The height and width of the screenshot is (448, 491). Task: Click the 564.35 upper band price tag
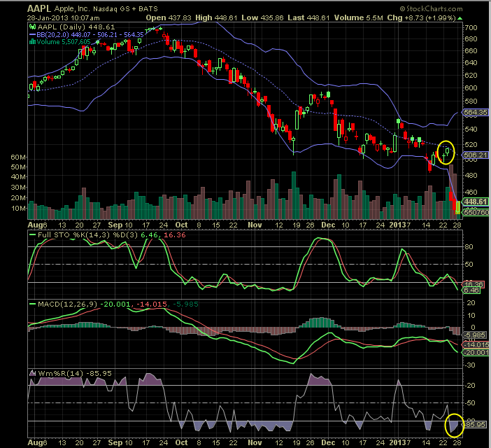(x=476, y=112)
